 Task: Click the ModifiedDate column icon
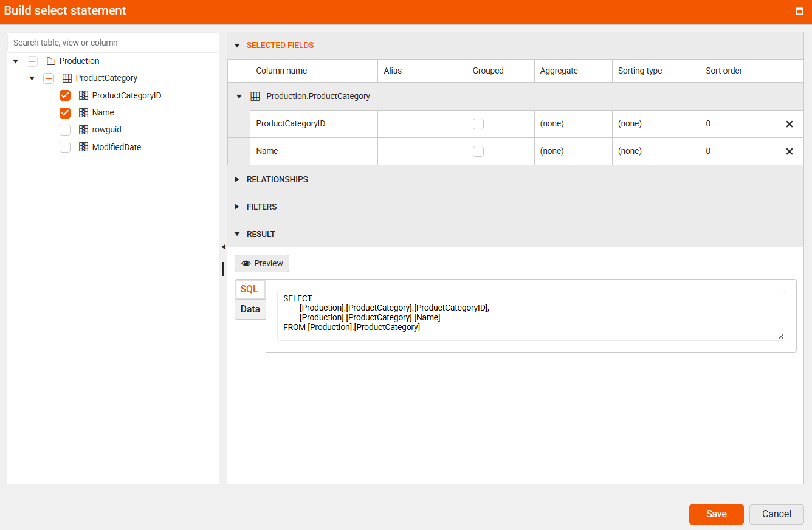[x=83, y=147]
